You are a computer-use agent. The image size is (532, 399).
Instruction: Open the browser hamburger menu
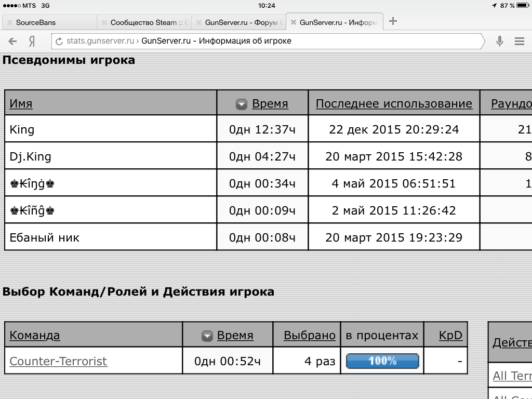tap(519, 41)
